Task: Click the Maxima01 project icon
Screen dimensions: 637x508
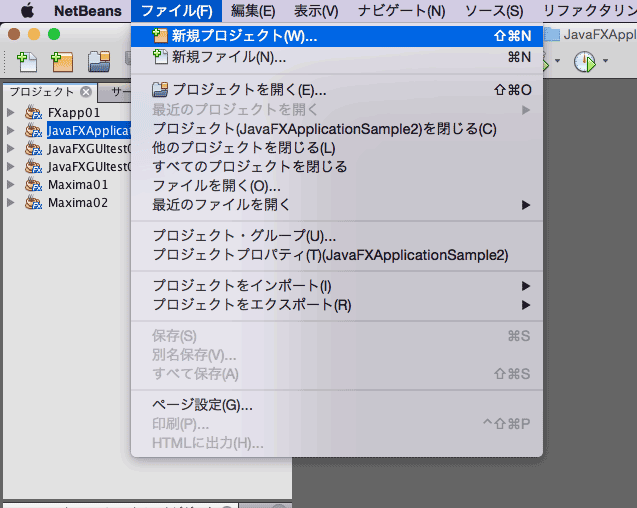Action: [x=33, y=185]
